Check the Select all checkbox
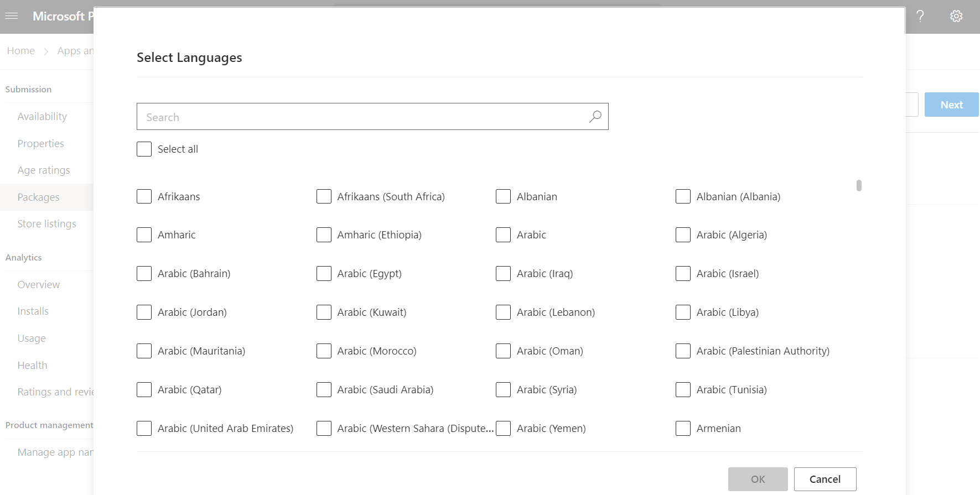Viewport: 980px width, 495px height. click(x=144, y=149)
